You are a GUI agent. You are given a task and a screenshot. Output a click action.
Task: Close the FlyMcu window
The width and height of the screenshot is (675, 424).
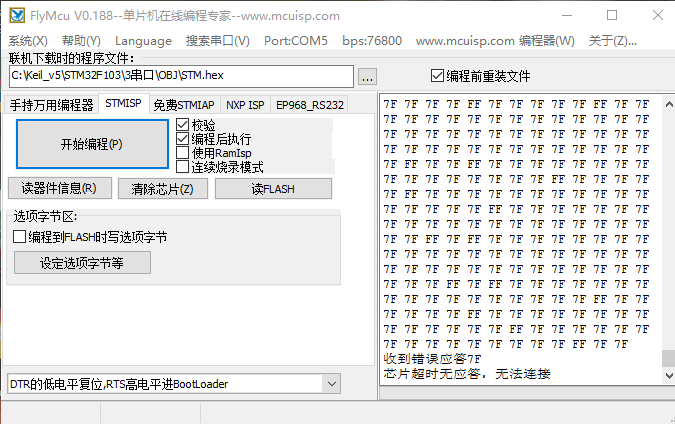point(657,15)
